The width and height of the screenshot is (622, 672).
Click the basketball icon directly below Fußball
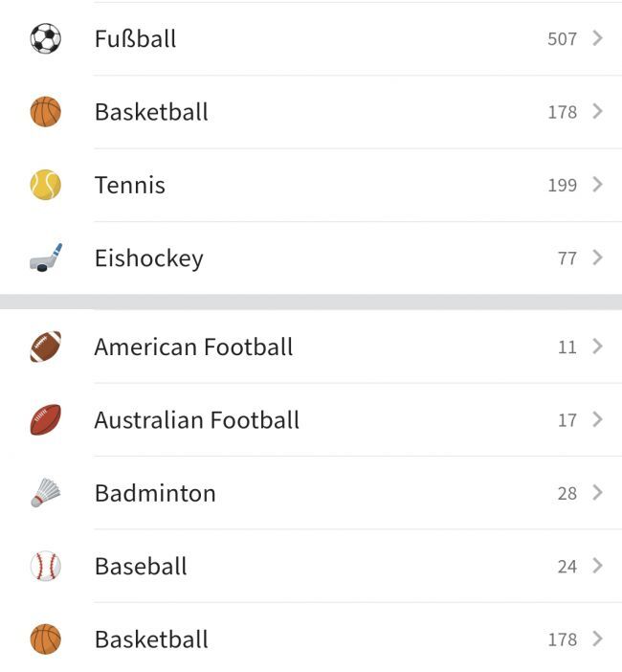[45, 112]
